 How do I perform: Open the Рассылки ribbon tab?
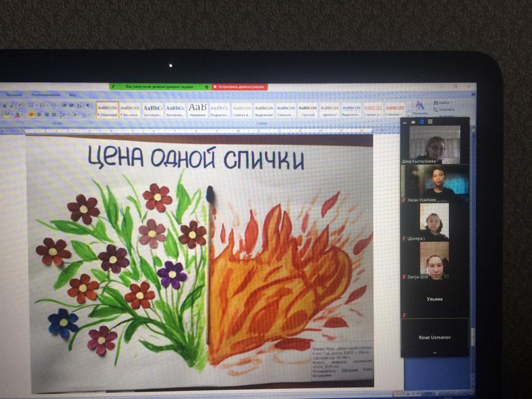15,95
